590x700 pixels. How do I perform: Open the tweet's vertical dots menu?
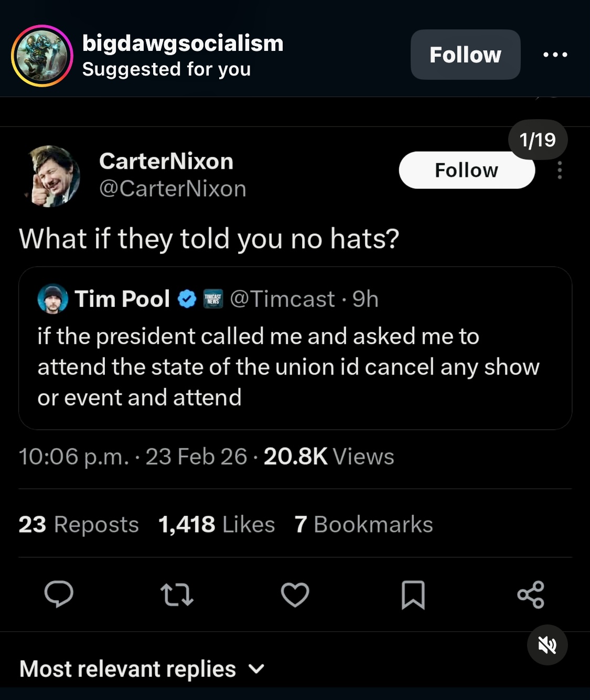tap(560, 171)
